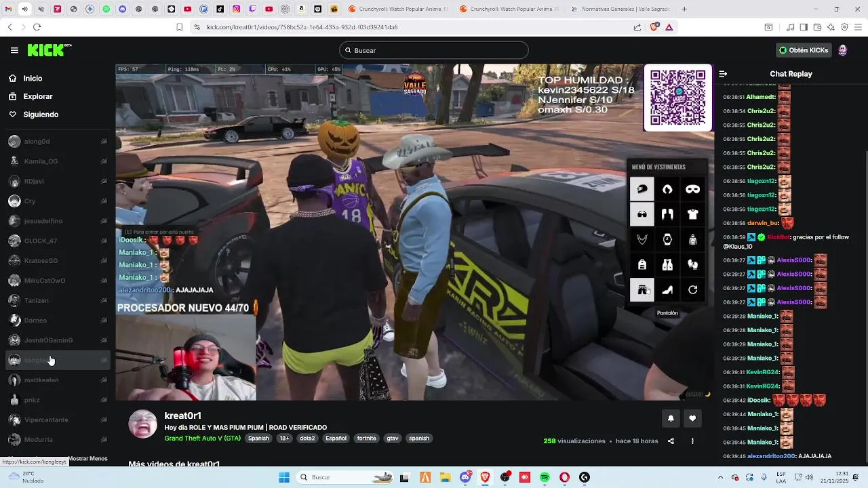Open Medurria followed channel
Image resolution: width=868 pixels, height=488 pixels.
57,439
